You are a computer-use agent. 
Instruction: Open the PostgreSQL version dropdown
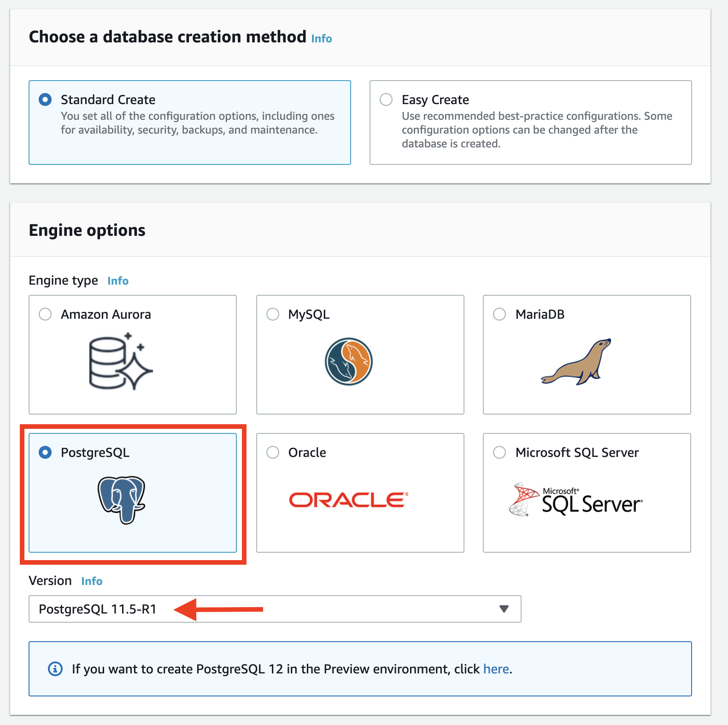[505, 609]
